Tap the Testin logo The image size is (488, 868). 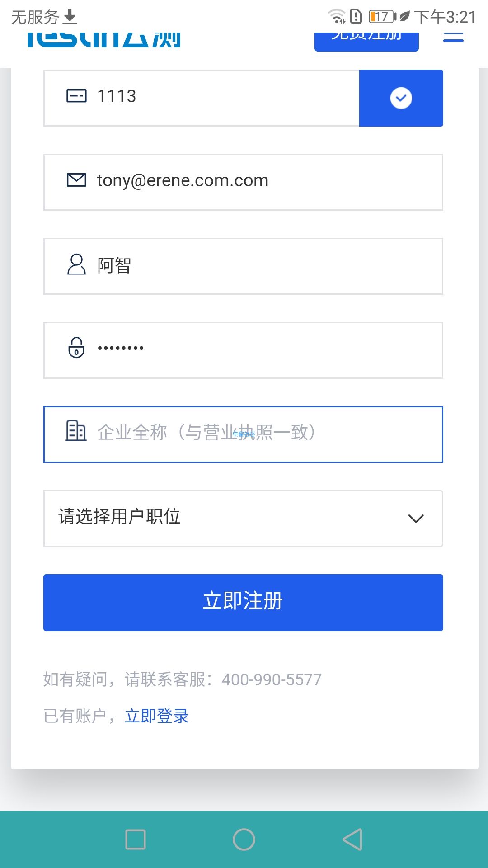click(x=104, y=39)
